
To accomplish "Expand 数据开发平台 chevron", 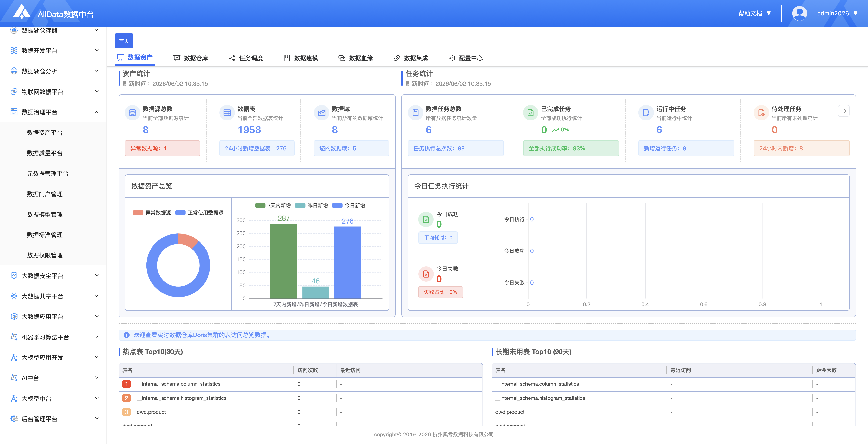I will 97,50.
